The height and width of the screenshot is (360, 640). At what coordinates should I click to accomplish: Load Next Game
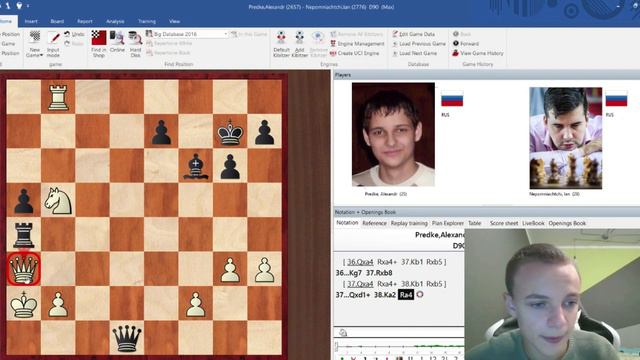pos(414,53)
